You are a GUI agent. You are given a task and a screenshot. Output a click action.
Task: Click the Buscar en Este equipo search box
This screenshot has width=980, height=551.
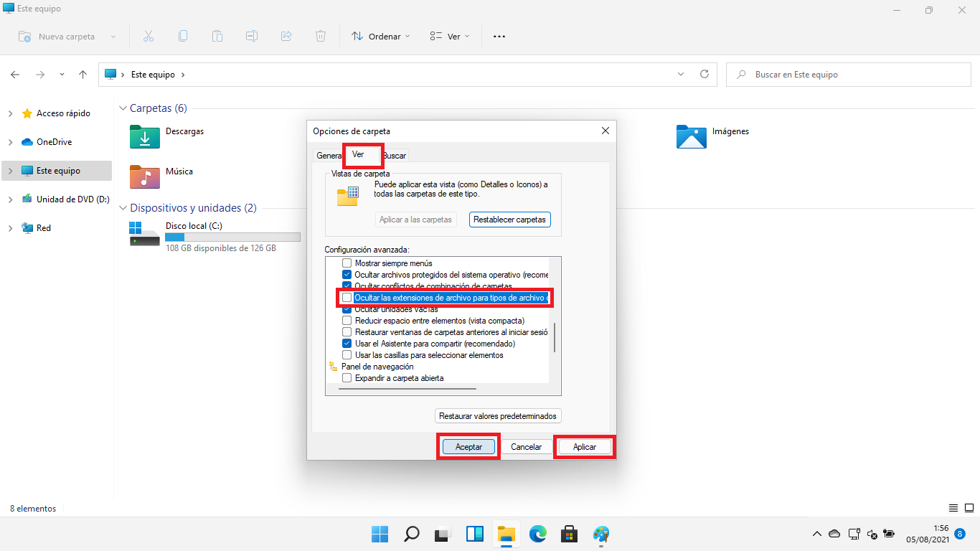[848, 74]
